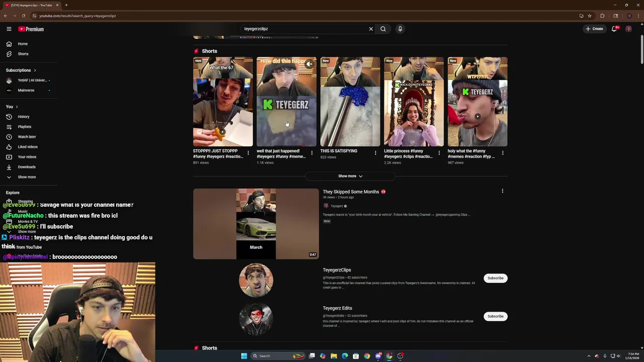Close the YouTube browser tab
Screen dimensions: 644x362
pos(57,5)
